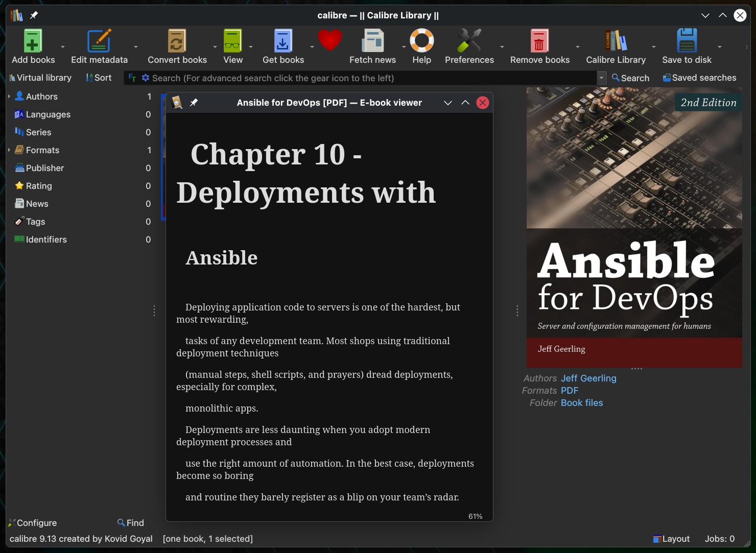This screenshot has width=756, height=553.
Task: Click the Remove books trash icon
Action: [x=539, y=41]
